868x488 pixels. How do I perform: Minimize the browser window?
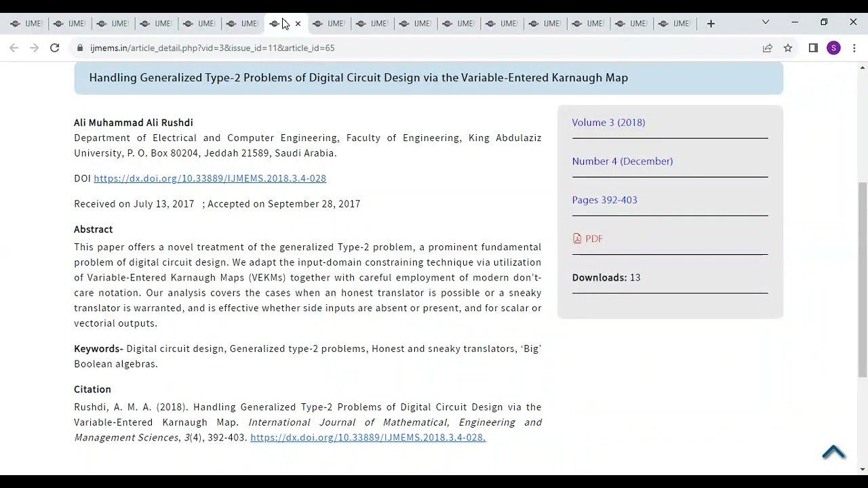pos(795,22)
